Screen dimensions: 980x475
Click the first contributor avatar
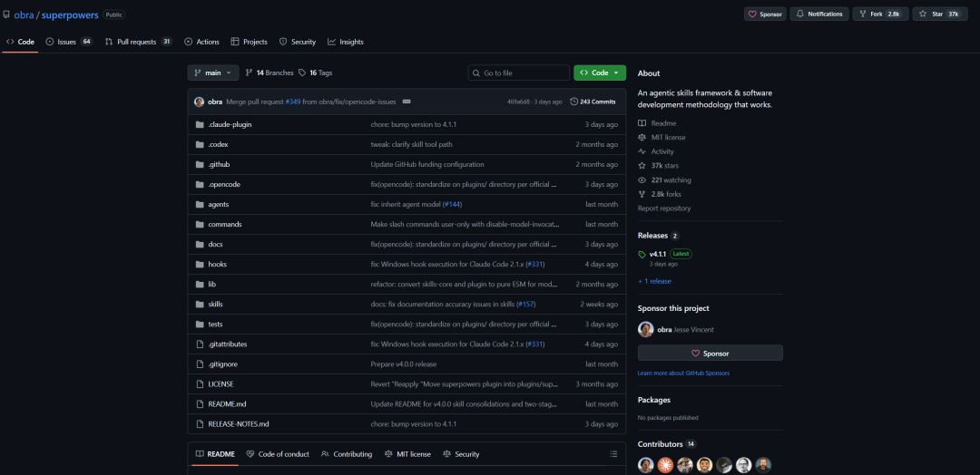click(646, 465)
